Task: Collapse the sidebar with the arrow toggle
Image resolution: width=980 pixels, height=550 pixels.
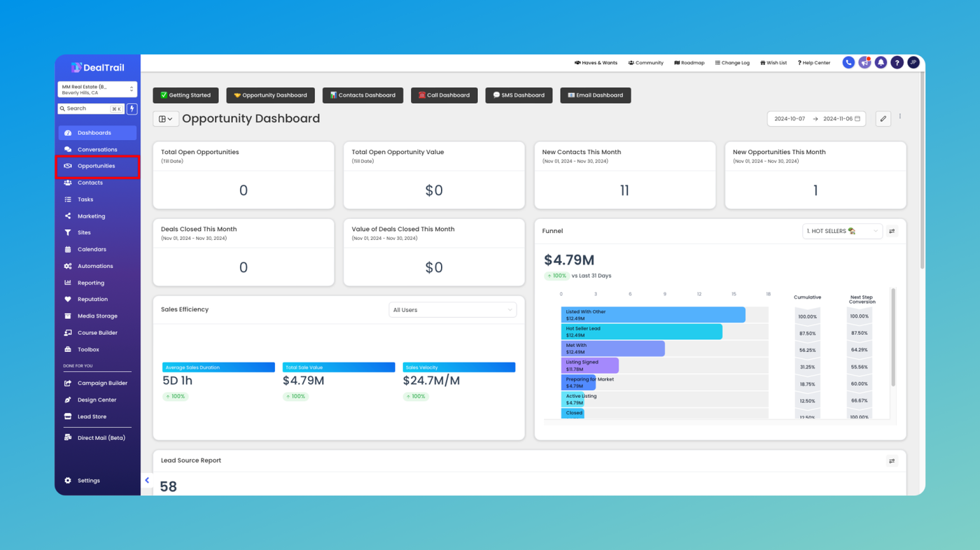Action: click(x=147, y=481)
